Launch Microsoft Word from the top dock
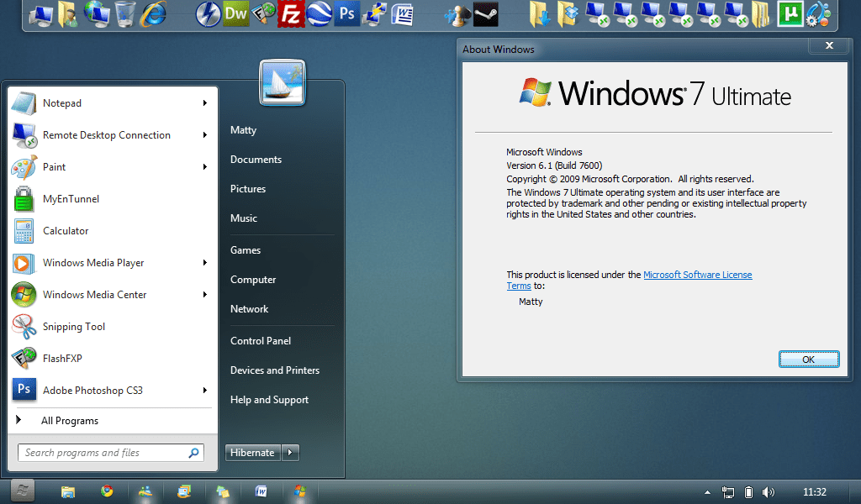The width and height of the screenshot is (861, 504). [403, 13]
